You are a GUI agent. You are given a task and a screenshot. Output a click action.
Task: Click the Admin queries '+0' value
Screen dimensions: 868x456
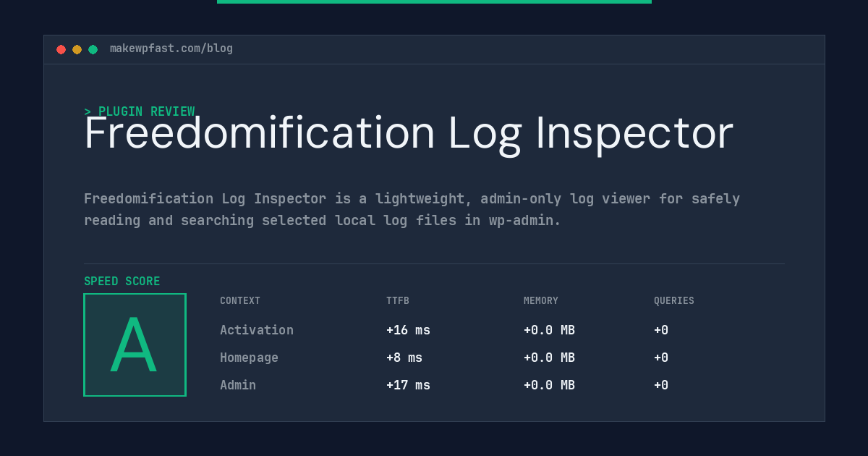[x=661, y=385]
